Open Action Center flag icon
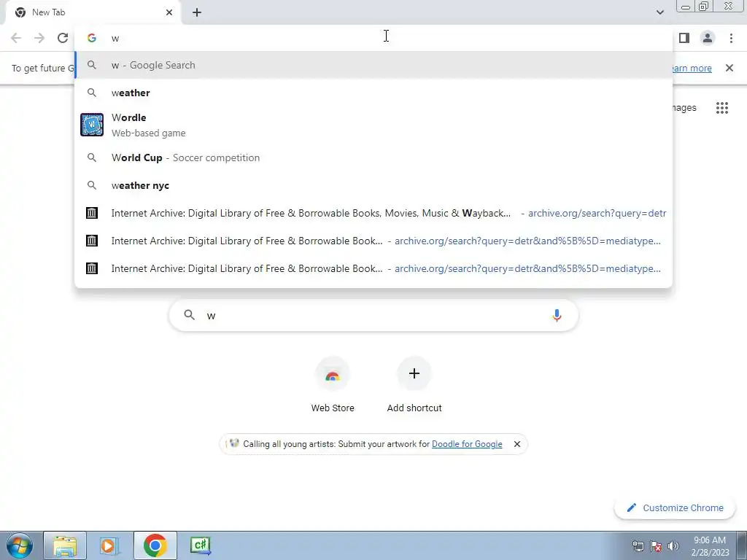 coord(656,546)
